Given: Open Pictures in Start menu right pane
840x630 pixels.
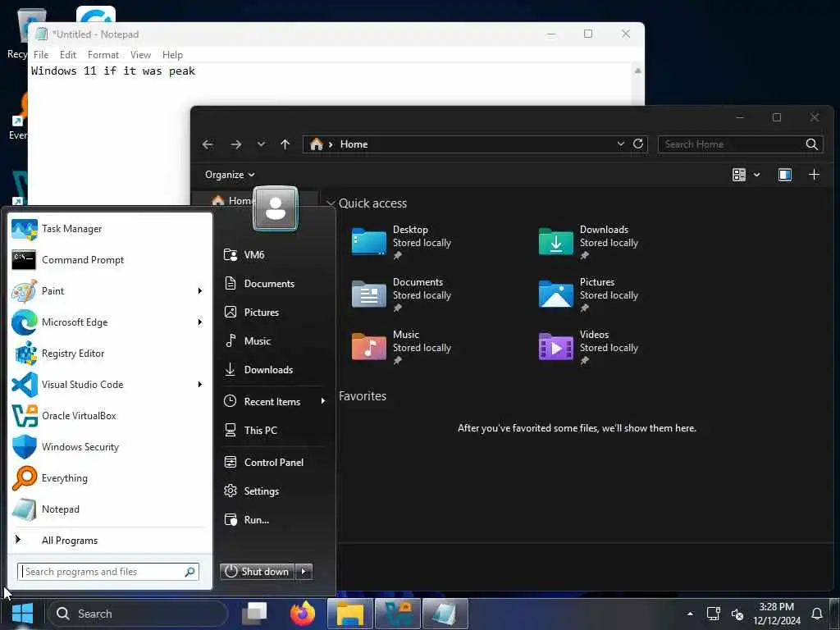Looking at the screenshot, I should click(x=274, y=313).
